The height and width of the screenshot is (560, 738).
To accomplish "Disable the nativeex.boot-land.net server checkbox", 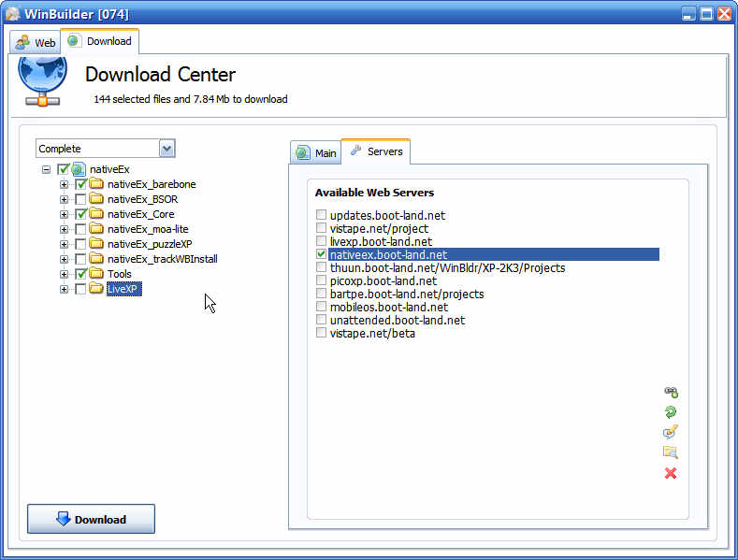I will point(321,254).
